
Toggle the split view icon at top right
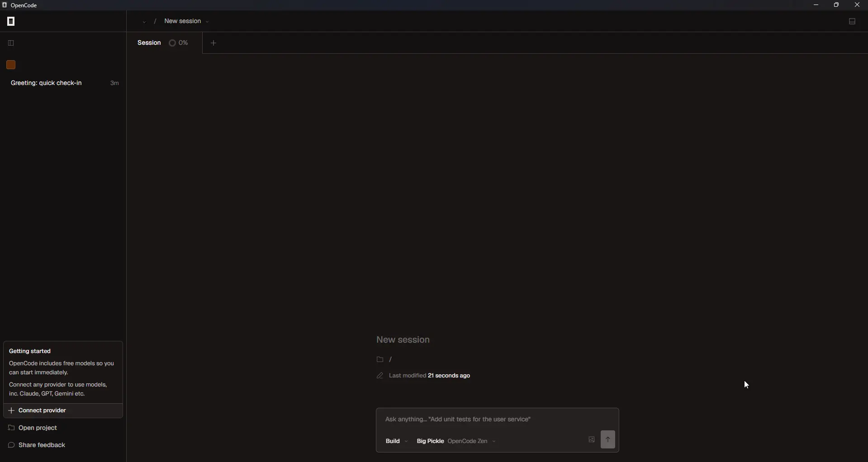coord(852,21)
